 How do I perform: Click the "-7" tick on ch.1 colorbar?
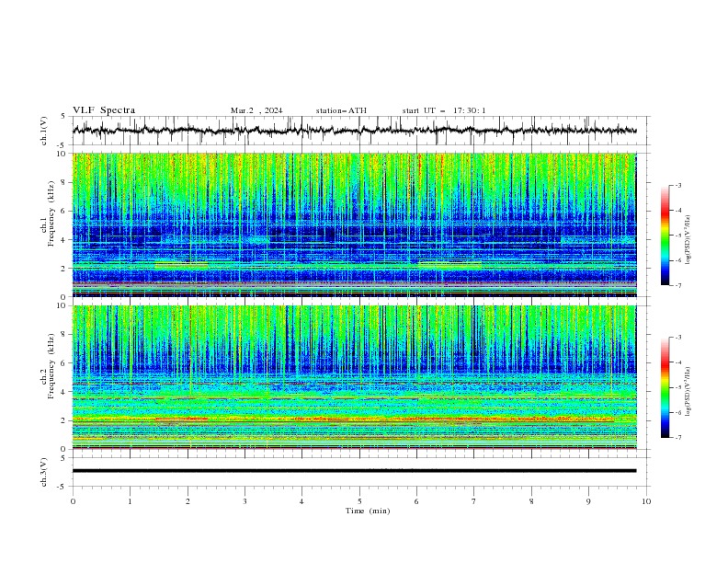coord(677,285)
